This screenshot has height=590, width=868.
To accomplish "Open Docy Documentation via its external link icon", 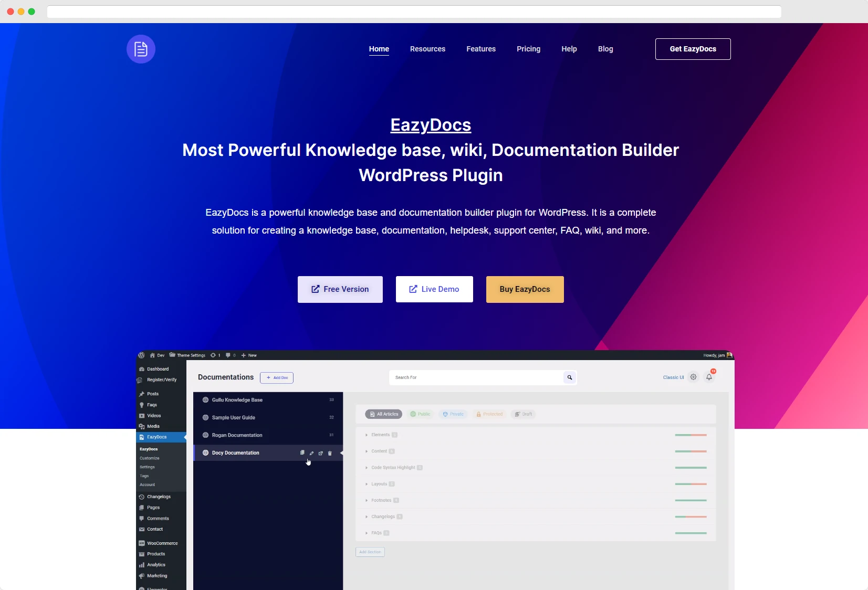I will (321, 453).
